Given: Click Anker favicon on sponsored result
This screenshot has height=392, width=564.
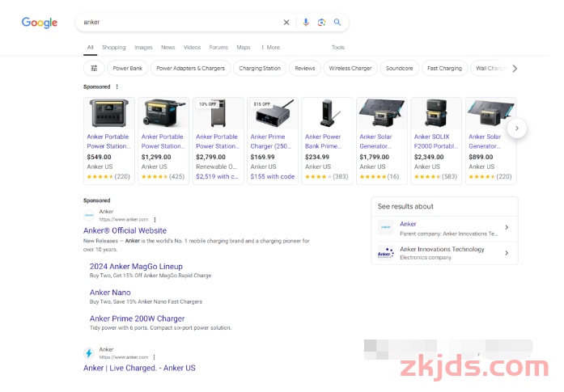Looking at the screenshot, I should tap(89, 215).
